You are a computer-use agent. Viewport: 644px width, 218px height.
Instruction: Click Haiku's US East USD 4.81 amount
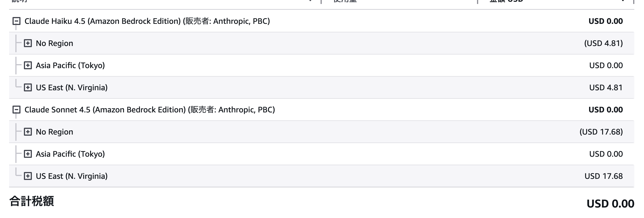[x=606, y=88]
